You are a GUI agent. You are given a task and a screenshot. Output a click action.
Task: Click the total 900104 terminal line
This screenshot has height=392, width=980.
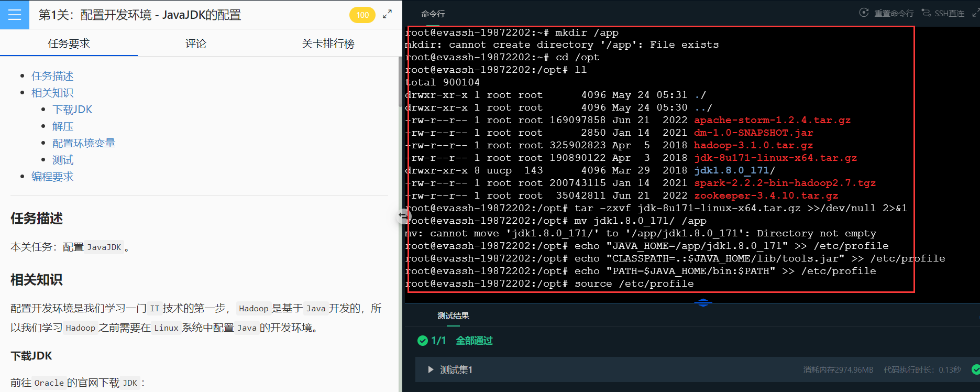(443, 82)
